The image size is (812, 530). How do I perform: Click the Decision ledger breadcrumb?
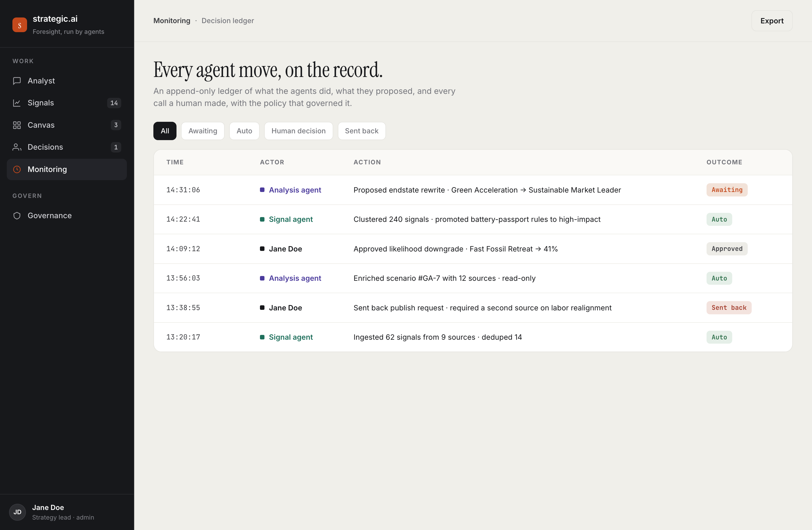[x=228, y=21]
